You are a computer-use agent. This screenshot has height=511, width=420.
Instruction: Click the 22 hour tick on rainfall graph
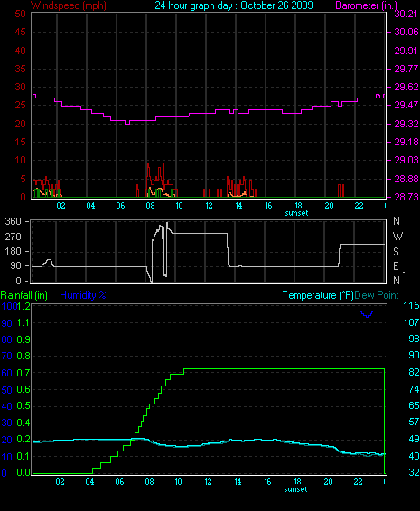(358, 482)
